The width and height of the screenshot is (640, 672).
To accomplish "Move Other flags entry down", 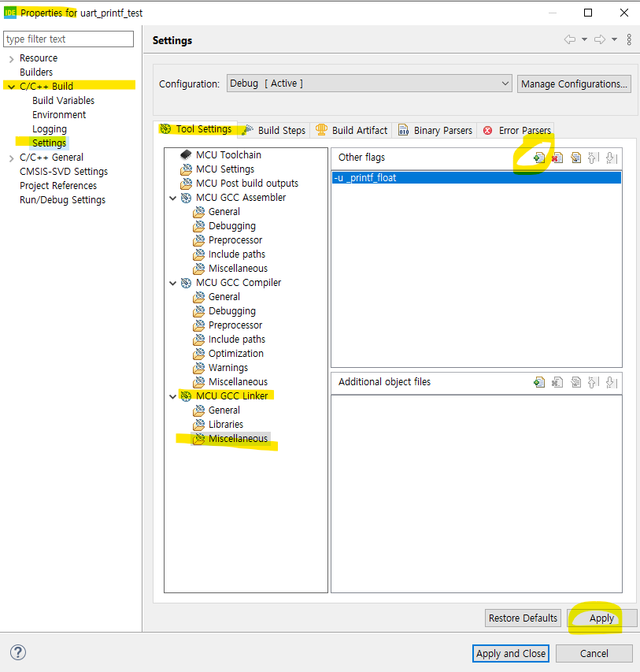I will [612, 158].
